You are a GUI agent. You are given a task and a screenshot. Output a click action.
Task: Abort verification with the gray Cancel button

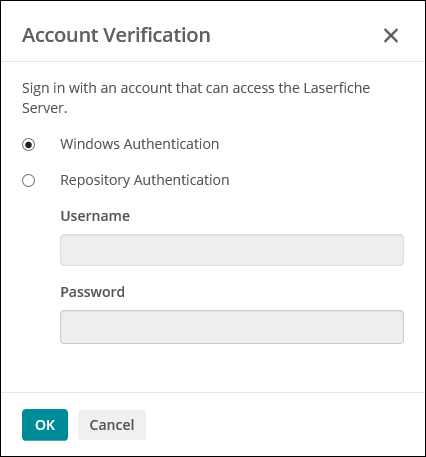(112, 425)
